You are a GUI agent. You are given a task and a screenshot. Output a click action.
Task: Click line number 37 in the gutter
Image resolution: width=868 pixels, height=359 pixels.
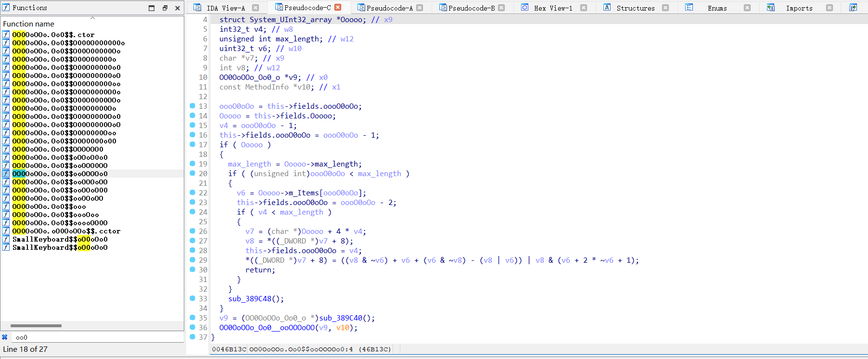coord(203,337)
